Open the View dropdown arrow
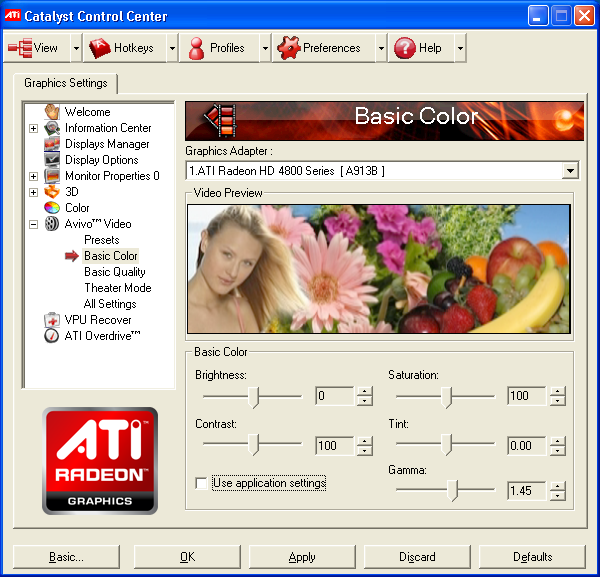 (76, 48)
